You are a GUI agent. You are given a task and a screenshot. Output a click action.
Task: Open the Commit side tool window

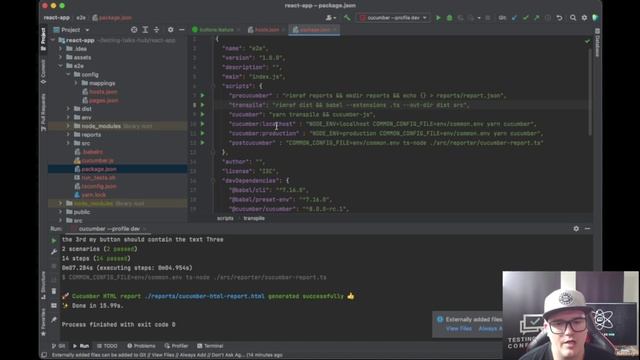tap(43, 72)
